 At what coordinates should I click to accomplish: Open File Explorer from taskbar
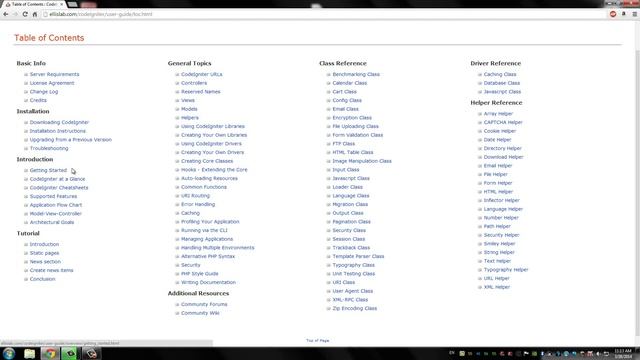pos(29,353)
